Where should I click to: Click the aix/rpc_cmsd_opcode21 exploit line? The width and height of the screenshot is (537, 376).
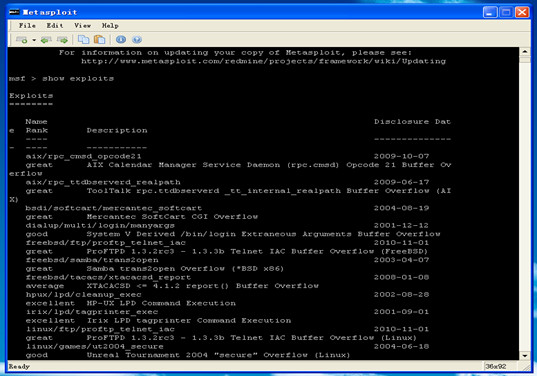(x=83, y=156)
